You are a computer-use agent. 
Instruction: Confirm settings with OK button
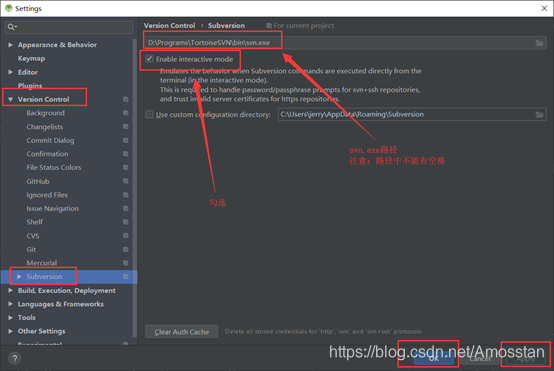pyautogui.click(x=434, y=359)
